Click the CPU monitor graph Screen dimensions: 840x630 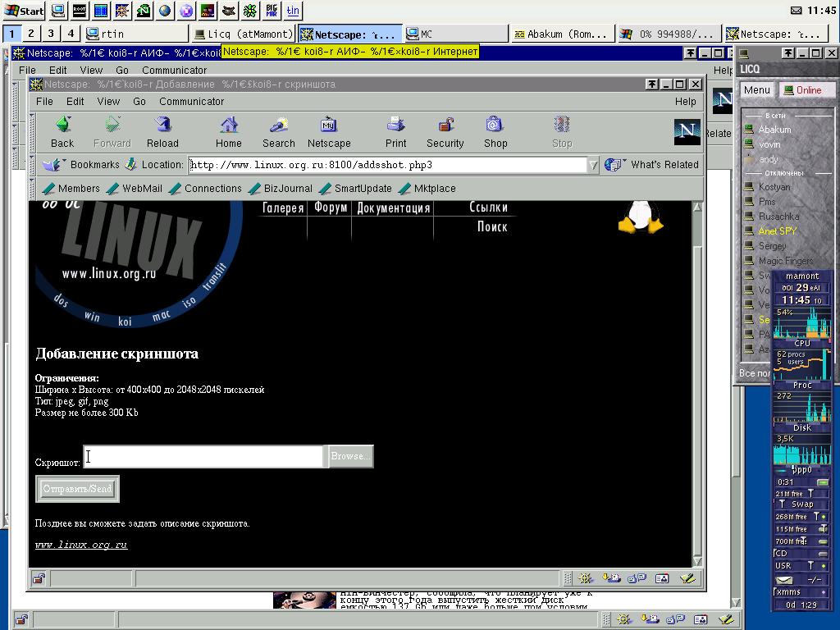click(801, 322)
